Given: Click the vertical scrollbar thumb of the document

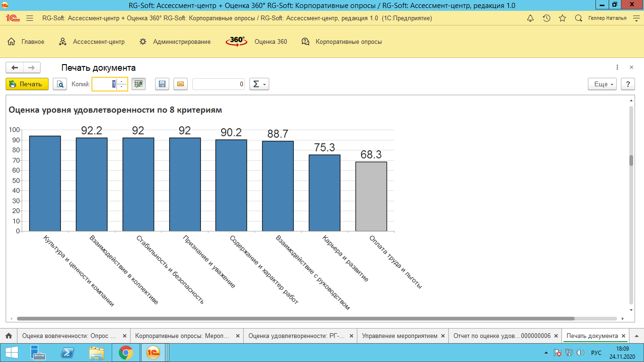Looking at the screenshot, I should [x=631, y=160].
